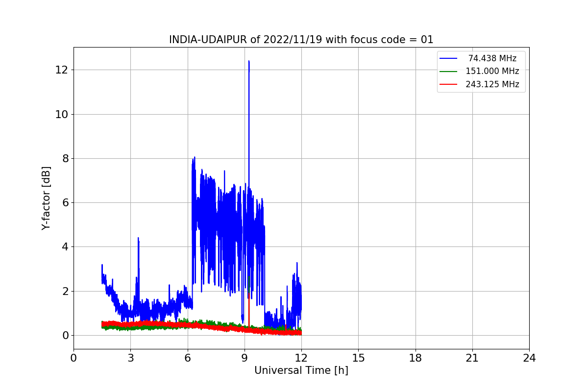The image size is (588, 392).
Task: Click the x-axis tick label 21
Action: [x=472, y=358]
